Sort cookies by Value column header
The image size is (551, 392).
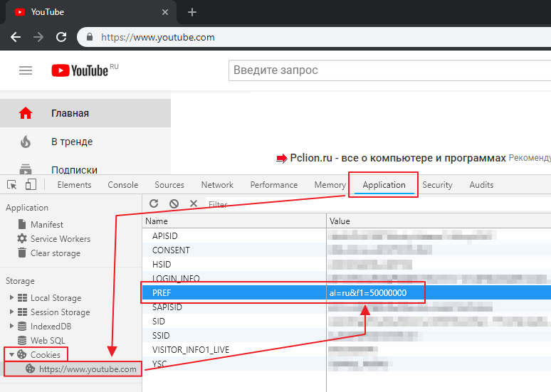pyautogui.click(x=439, y=221)
